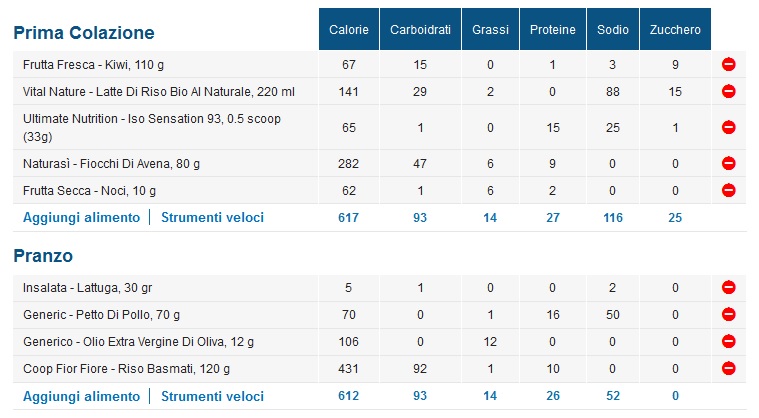Click the Zucchero column header
The width and height of the screenshot is (759, 418).
[x=675, y=30]
